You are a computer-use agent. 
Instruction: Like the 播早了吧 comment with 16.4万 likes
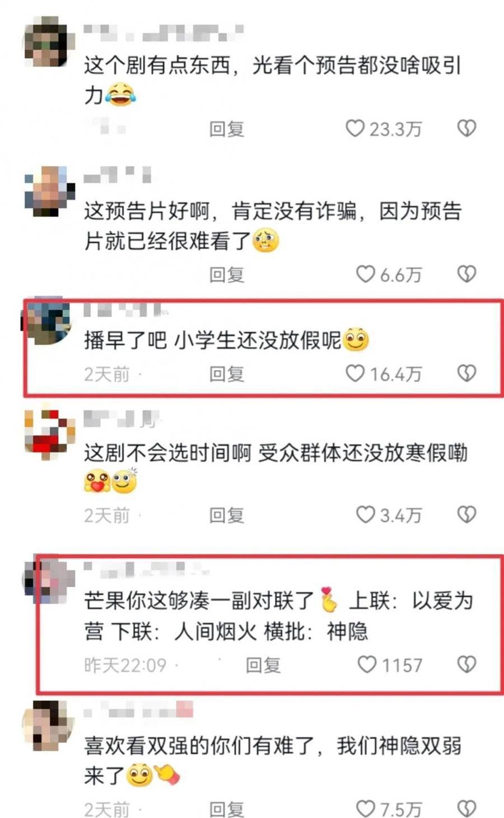point(355,373)
